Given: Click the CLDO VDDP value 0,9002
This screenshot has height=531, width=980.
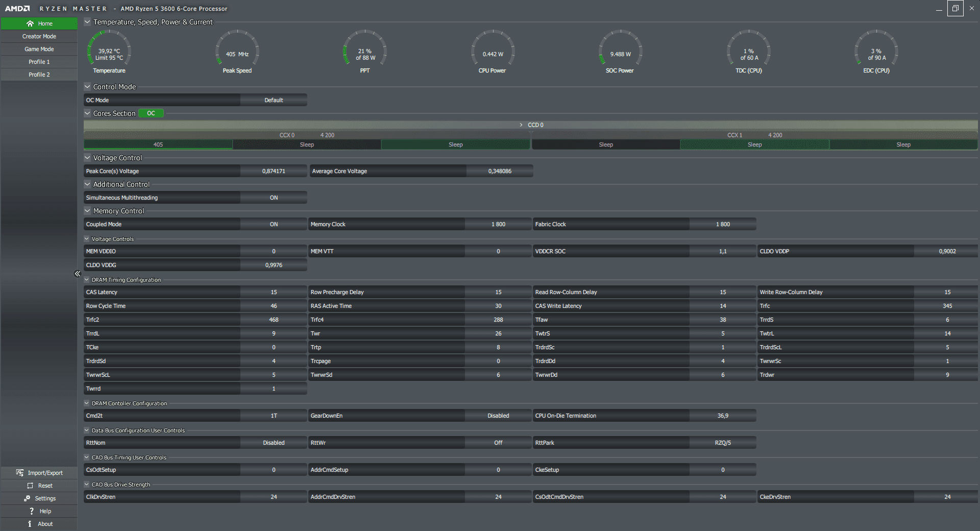Looking at the screenshot, I should point(947,251).
